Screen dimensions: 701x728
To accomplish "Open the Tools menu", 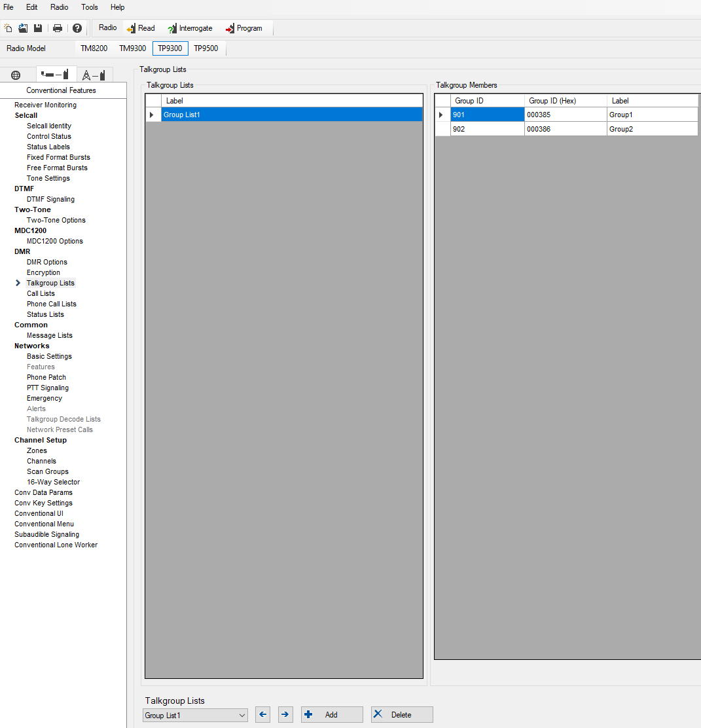I will coord(90,7).
